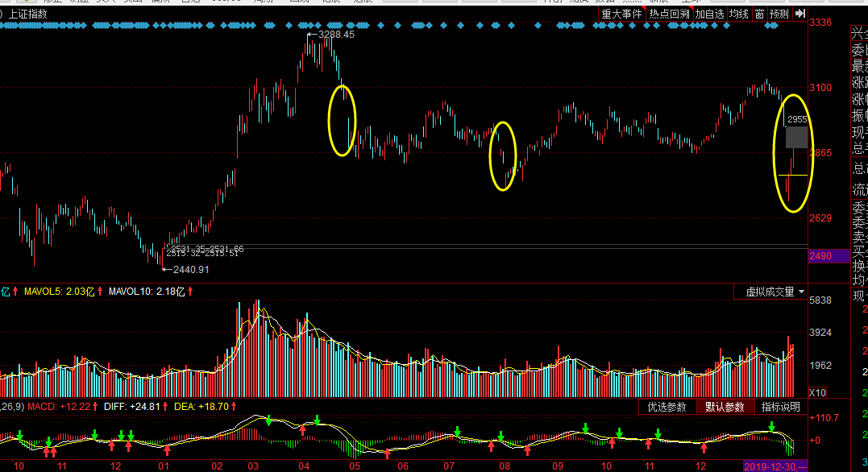This screenshot has width=868, height=472.
Task: Click the MAVOL5 indicator label
Action: pos(59,292)
